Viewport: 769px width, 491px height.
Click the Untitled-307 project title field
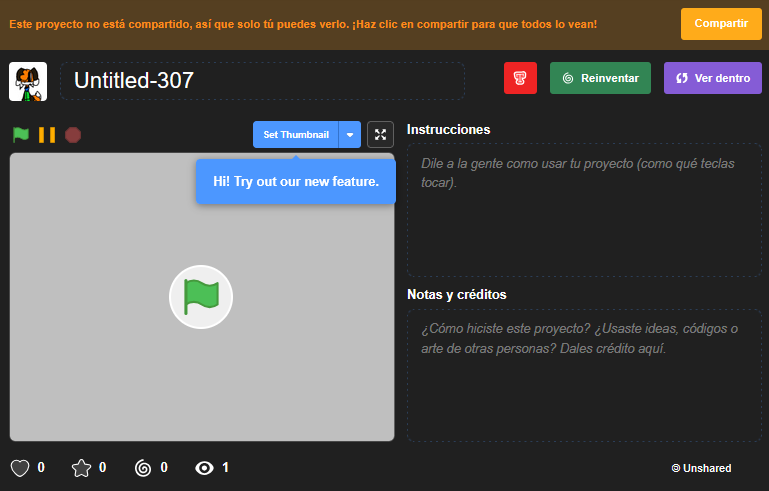pyautogui.click(x=262, y=81)
